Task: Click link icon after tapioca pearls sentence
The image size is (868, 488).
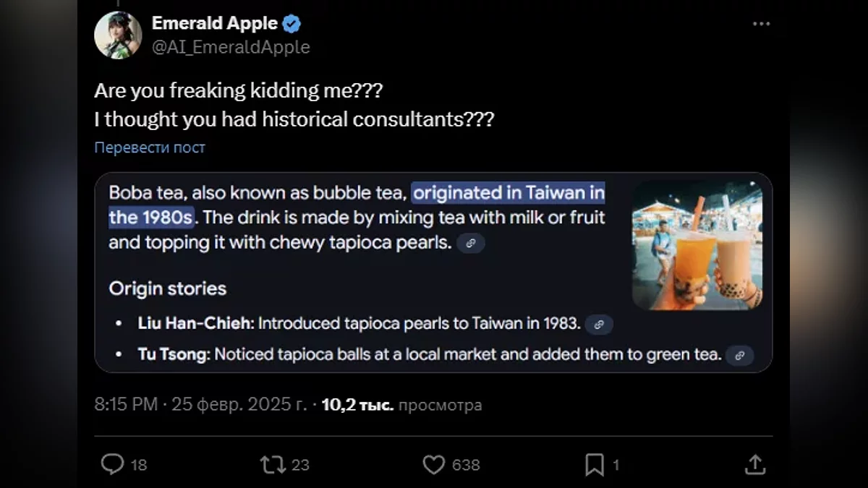Action: click(x=471, y=244)
